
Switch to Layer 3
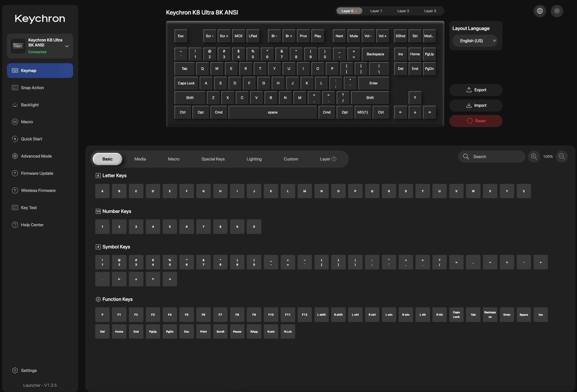(430, 11)
